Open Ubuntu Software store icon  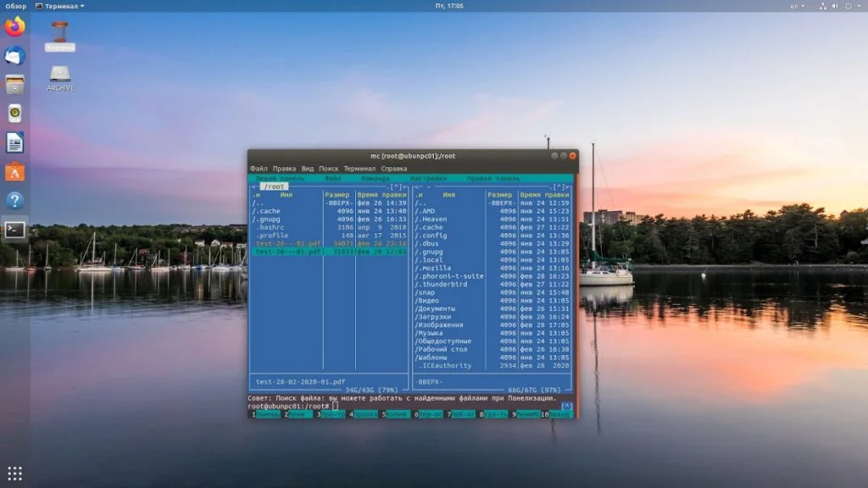click(x=14, y=172)
